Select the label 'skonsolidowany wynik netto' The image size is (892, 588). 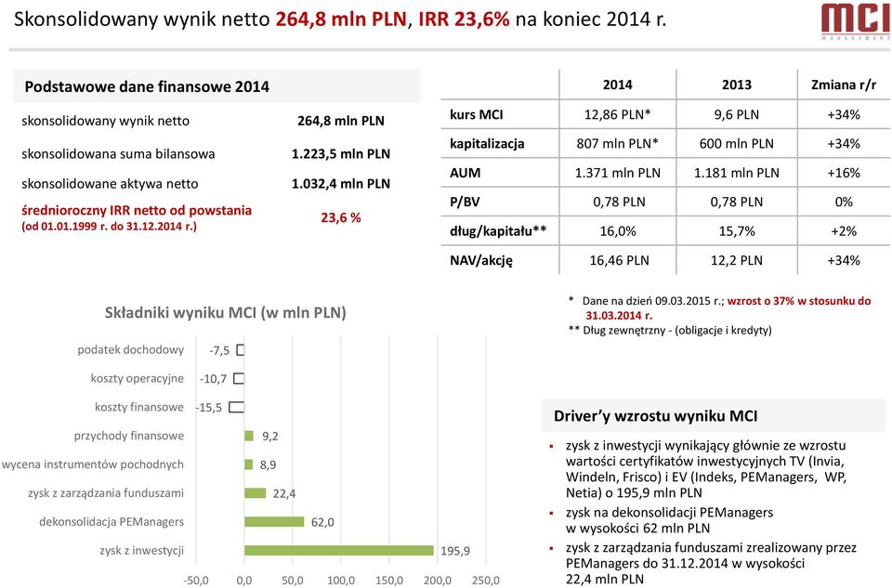tap(105, 121)
